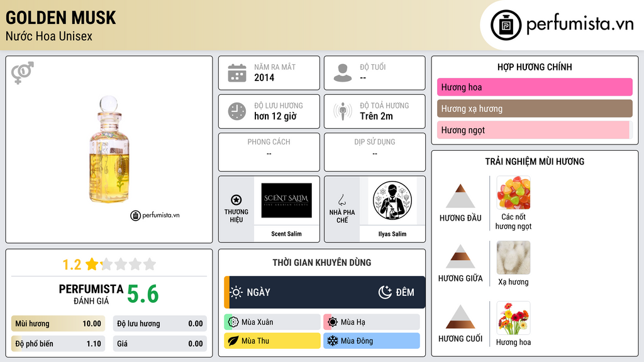Viewport: 644px width, 362px height.
Task: Click the Thời gian khuyên dùng heading
Action: point(322,262)
